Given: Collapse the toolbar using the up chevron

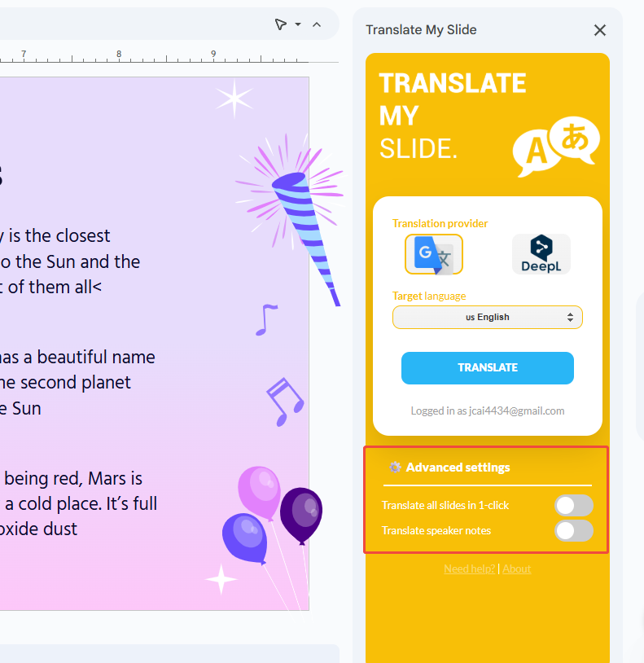Looking at the screenshot, I should coord(317,24).
